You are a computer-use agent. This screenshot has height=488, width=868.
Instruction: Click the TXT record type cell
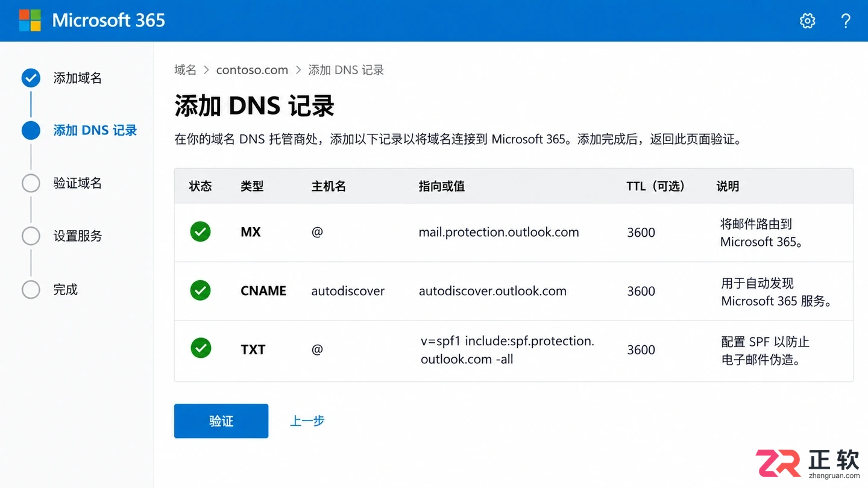(253, 349)
